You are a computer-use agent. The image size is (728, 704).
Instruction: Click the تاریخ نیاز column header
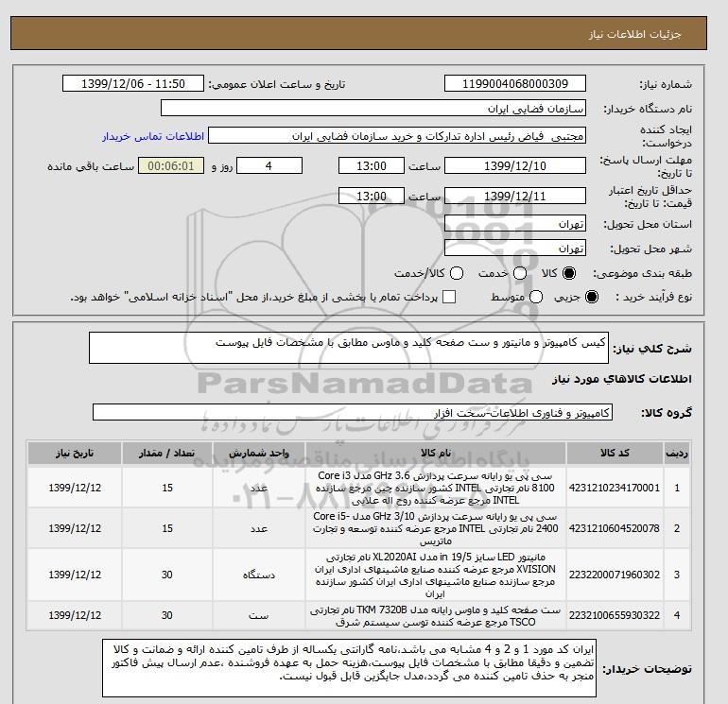[x=75, y=454]
